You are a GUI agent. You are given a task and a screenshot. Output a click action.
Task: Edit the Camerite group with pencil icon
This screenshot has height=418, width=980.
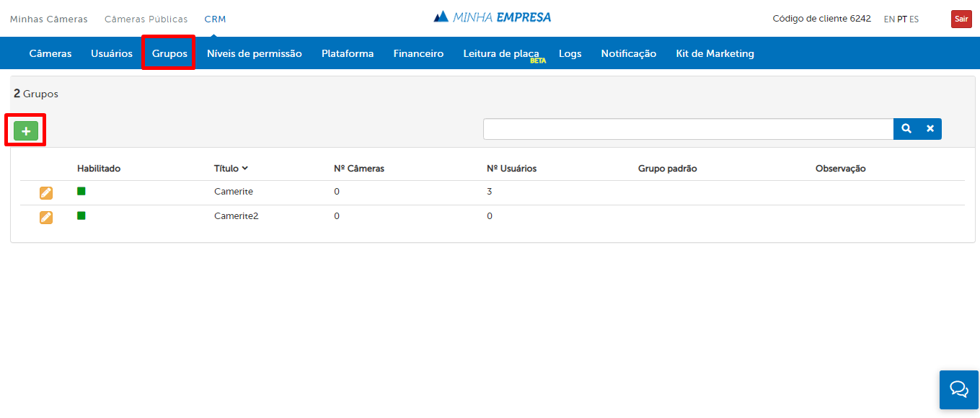pyautogui.click(x=46, y=192)
